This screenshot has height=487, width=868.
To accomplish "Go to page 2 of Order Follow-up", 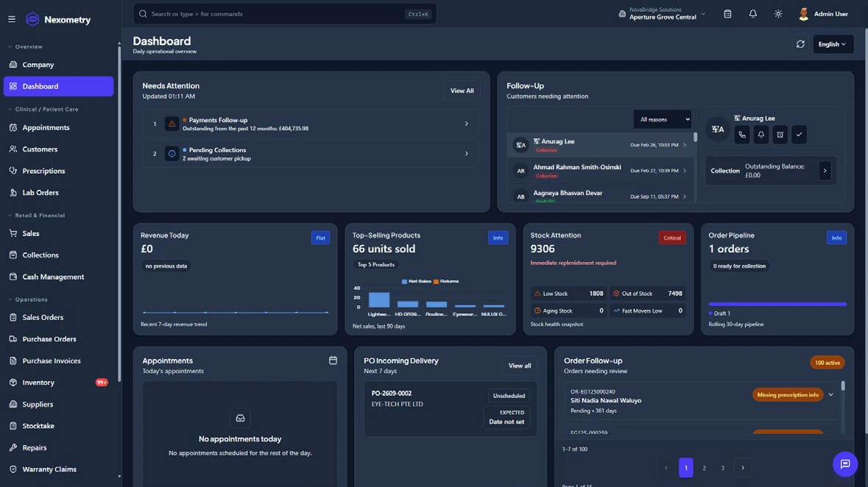I will (x=704, y=468).
